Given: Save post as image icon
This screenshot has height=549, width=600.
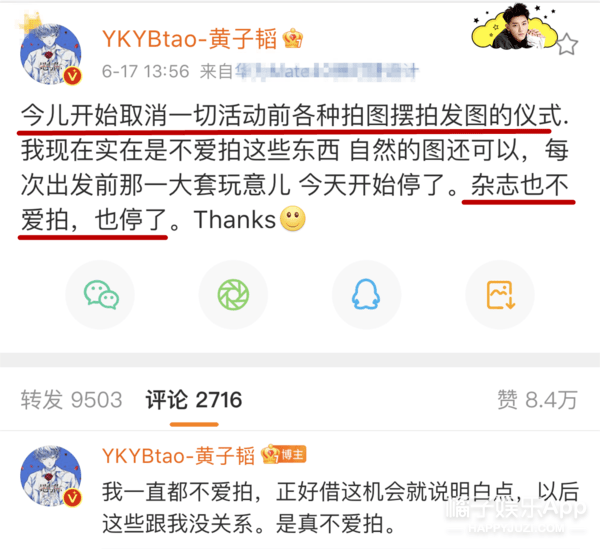Looking at the screenshot, I should coord(500,295).
